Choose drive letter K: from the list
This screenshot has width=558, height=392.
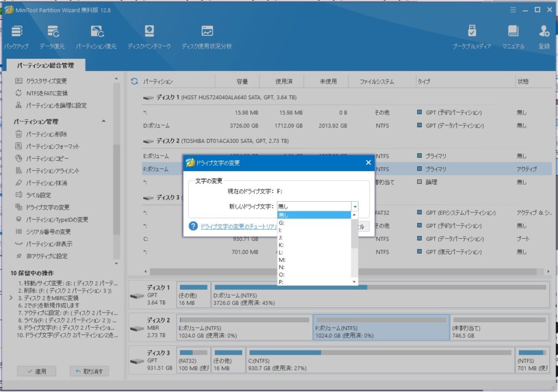tap(281, 245)
